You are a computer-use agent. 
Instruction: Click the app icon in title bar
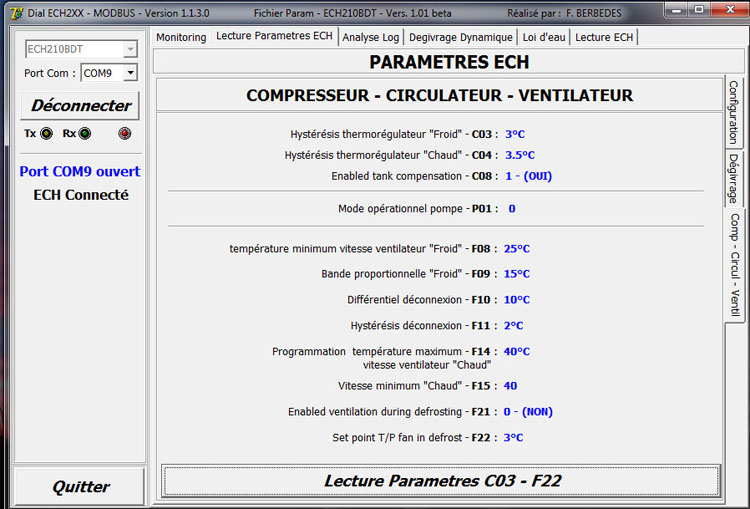[x=15, y=12]
